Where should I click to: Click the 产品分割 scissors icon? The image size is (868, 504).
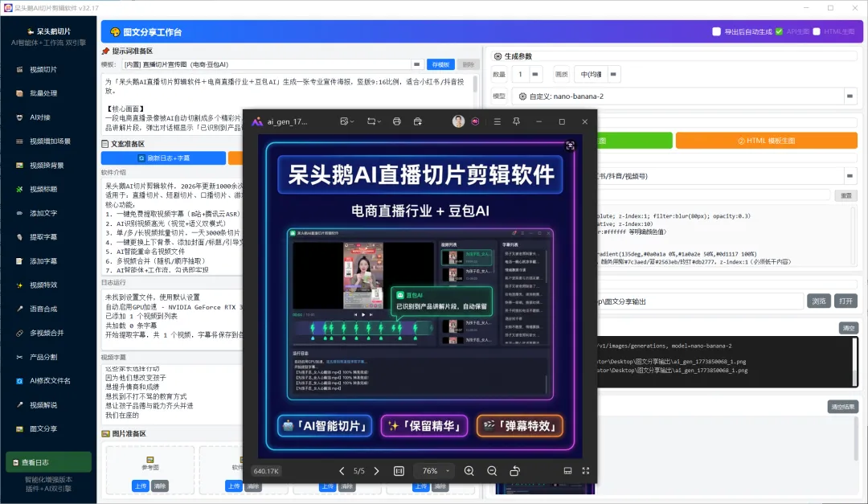pyautogui.click(x=19, y=357)
